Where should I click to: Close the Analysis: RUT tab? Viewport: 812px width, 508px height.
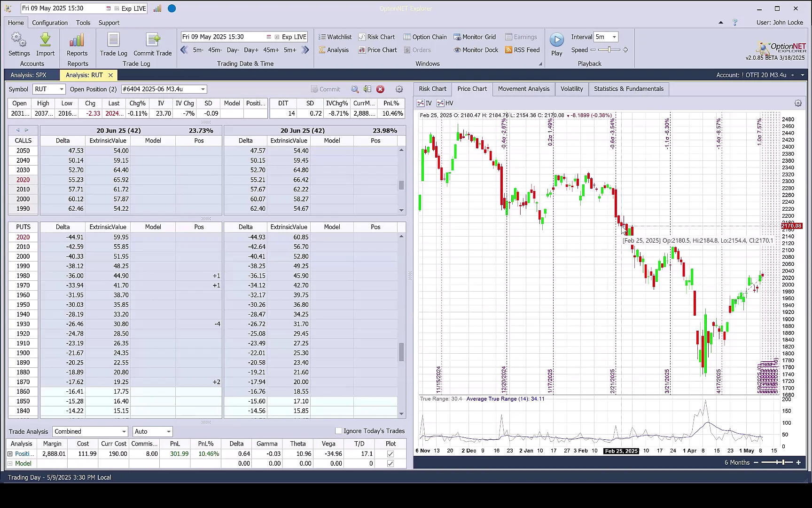110,75
